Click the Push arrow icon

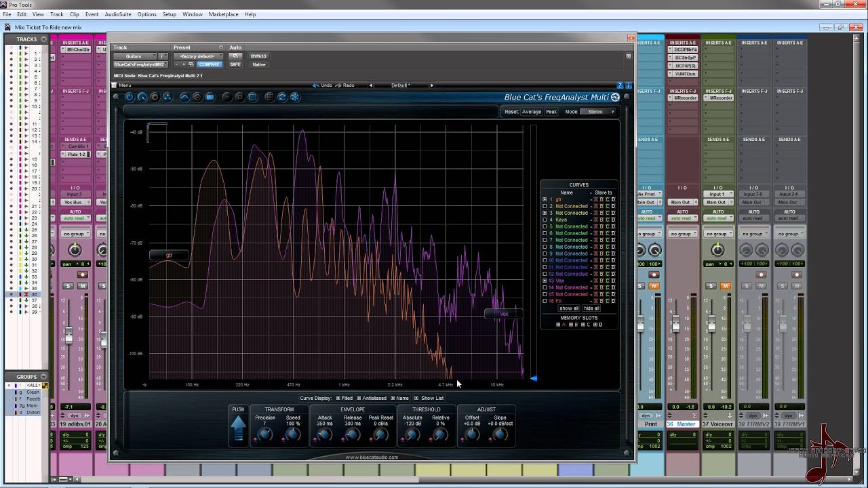click(238, 428)
